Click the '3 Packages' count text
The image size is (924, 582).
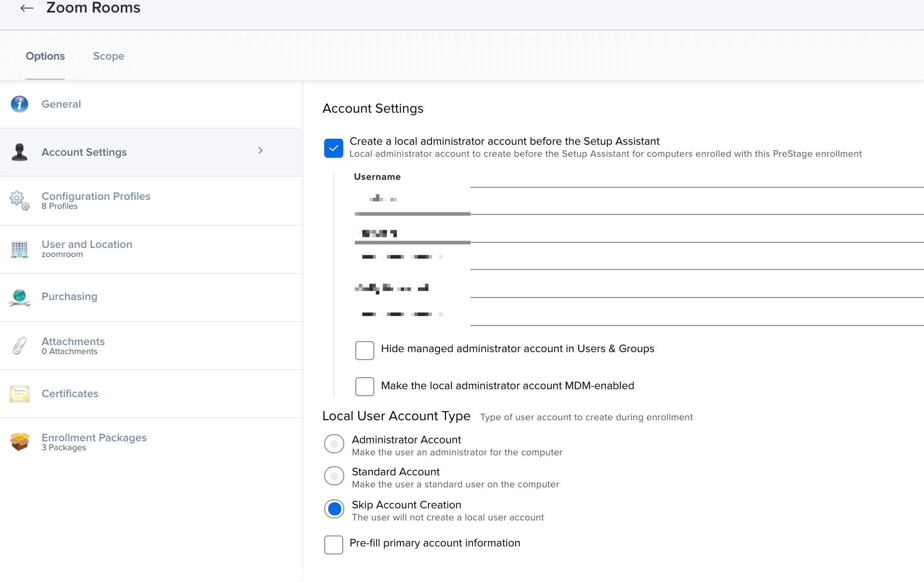64,448
